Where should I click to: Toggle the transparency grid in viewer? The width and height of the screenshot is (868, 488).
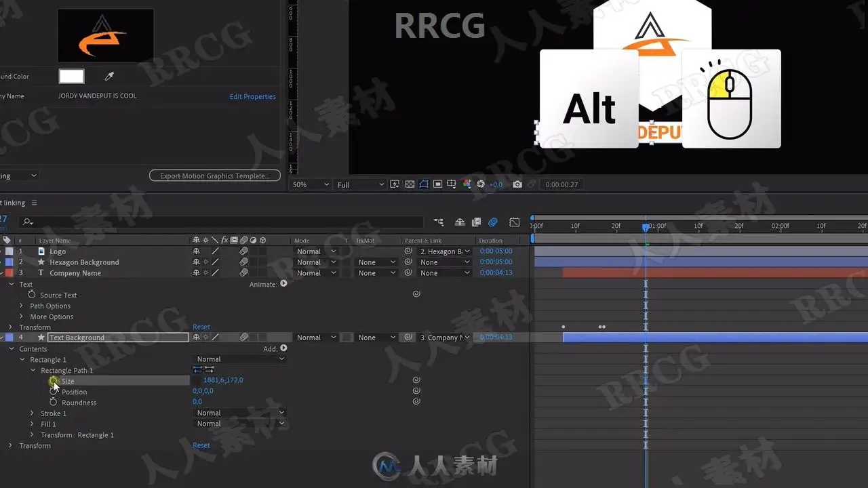[410, 184]
